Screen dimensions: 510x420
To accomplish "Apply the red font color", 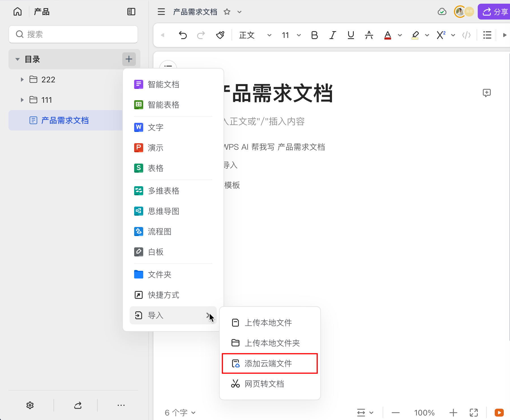I will pos(388,35).
